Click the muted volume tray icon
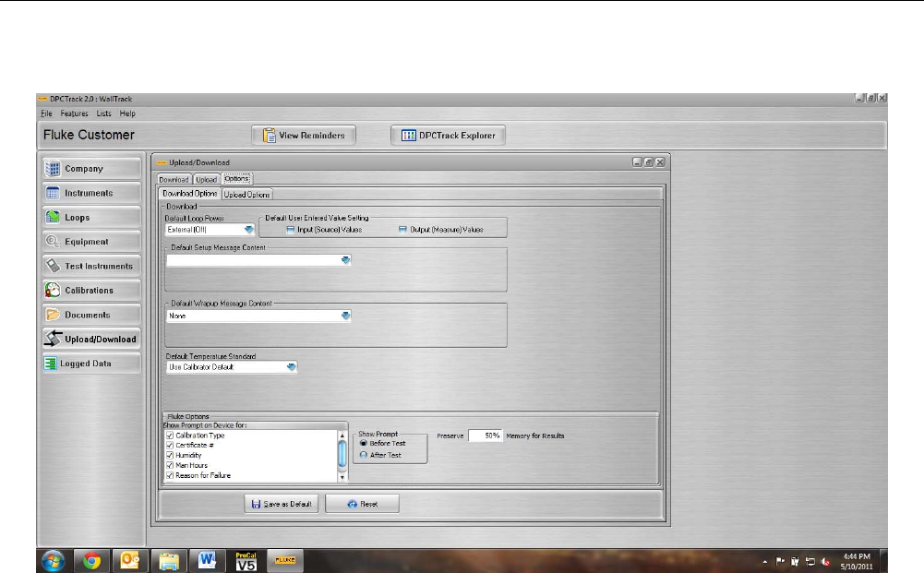The width and height of the screenshot is (924, 573). tap(825, 561)
